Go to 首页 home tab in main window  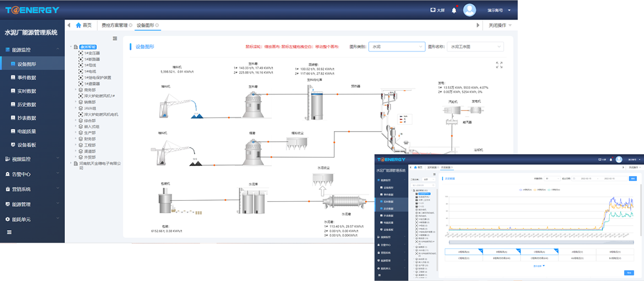click(83, 25)
